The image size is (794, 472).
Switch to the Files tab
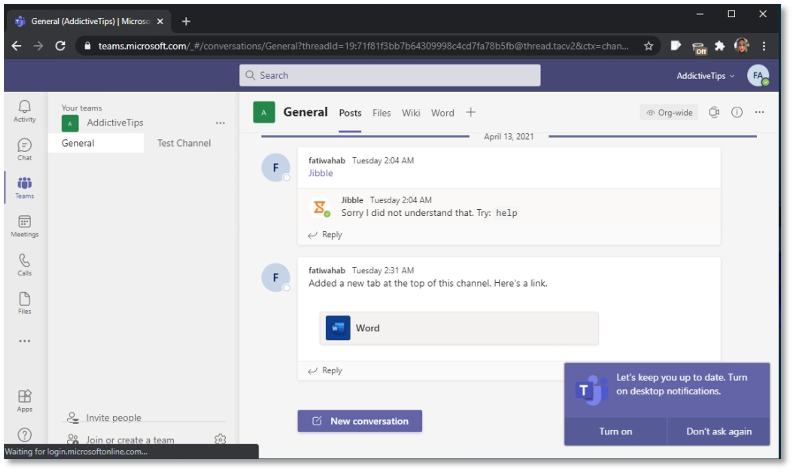click(x=381, y=113)
